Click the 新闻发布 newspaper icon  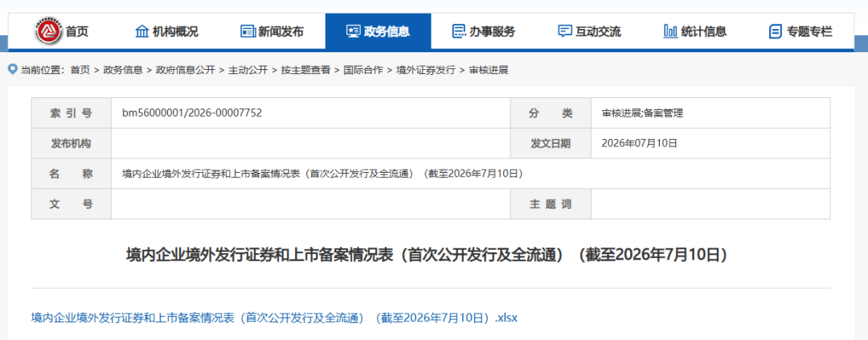(x=248, y=31)
